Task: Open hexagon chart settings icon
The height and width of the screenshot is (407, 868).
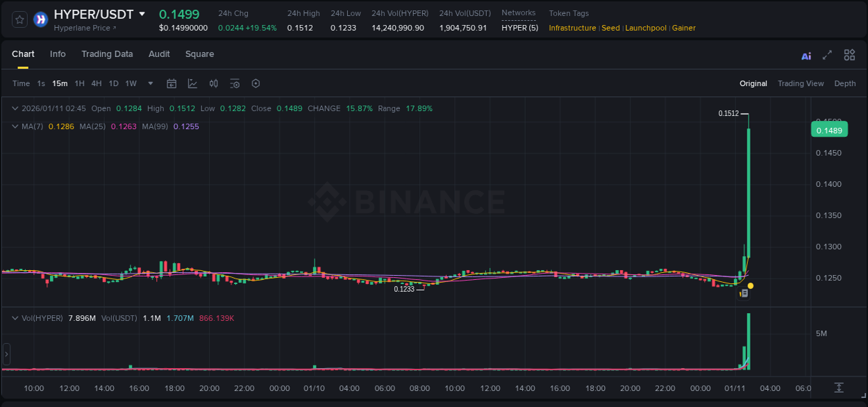Action: point(256,83)
